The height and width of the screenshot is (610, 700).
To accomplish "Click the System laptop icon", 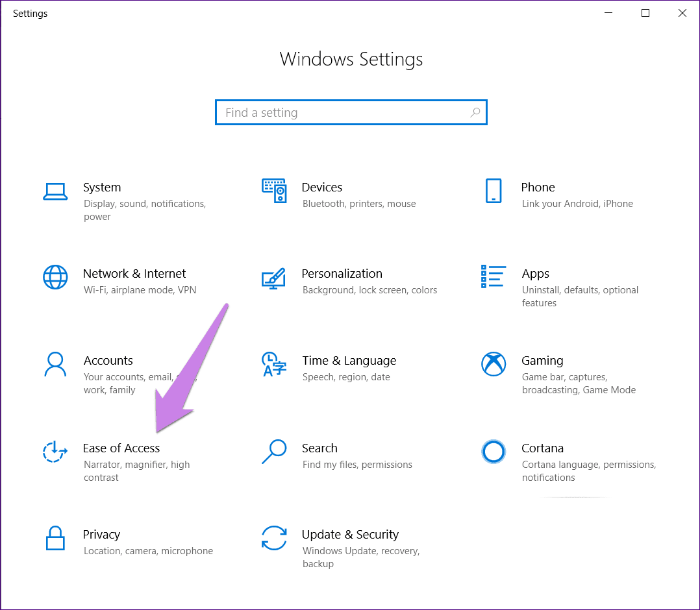I will (x=55, y=191).
